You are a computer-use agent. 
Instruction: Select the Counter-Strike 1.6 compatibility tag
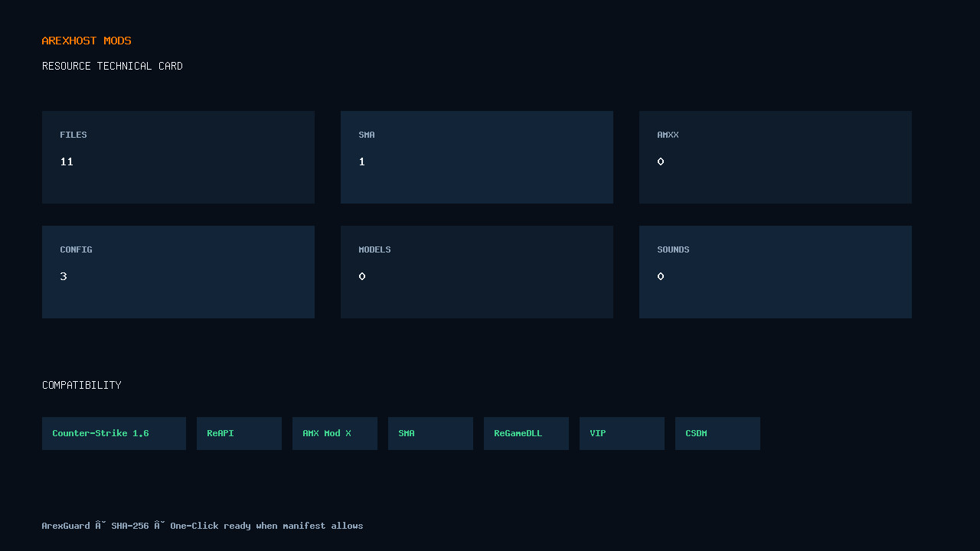click(114, 433)
